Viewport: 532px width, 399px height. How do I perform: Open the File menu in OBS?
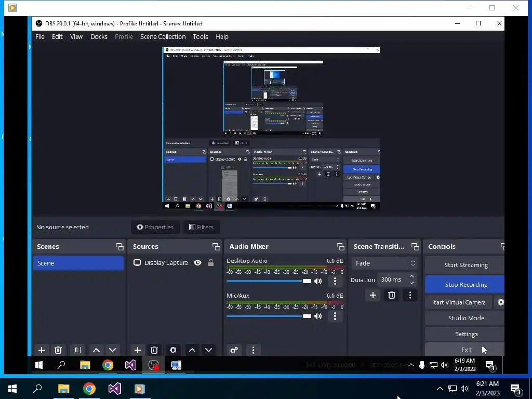coord(39,37)
